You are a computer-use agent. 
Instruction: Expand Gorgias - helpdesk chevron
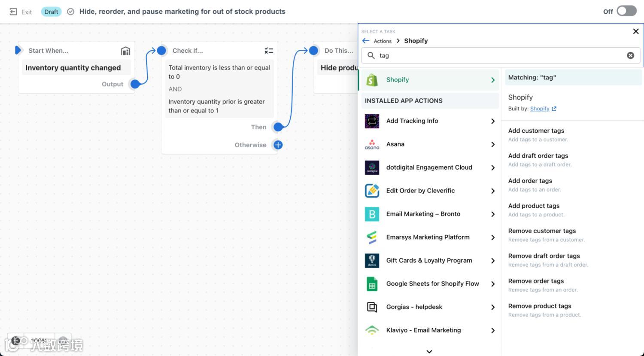[x=493, y=307]
